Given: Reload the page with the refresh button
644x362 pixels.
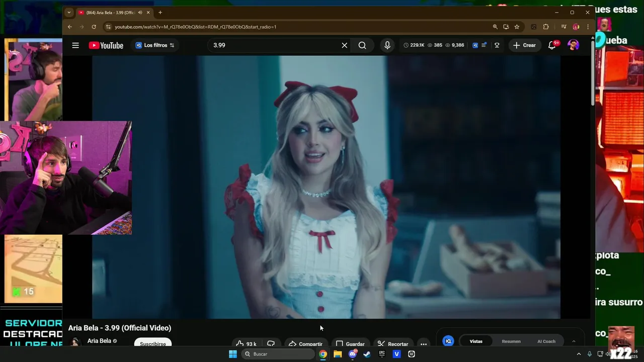Looking at the screenshot, I should 94,27.
